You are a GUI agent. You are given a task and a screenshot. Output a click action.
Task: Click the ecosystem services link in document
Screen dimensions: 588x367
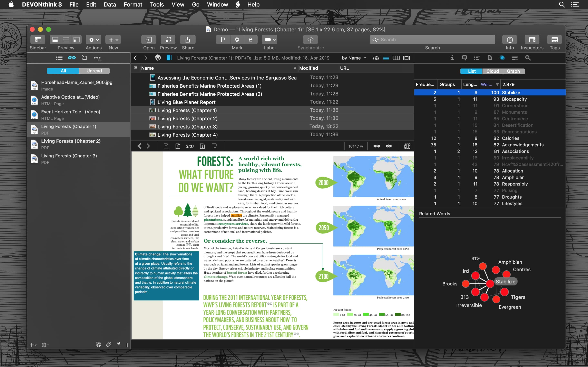point(233,223)
